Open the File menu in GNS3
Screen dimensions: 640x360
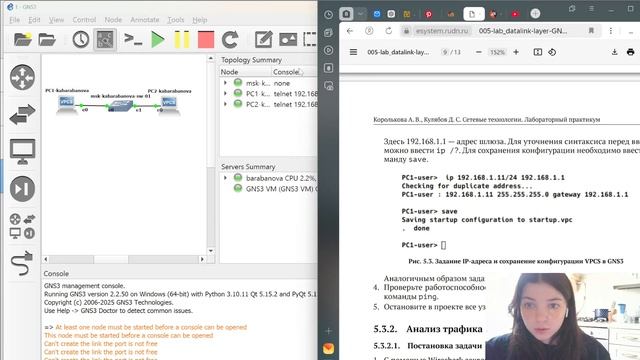pos(14,20)
